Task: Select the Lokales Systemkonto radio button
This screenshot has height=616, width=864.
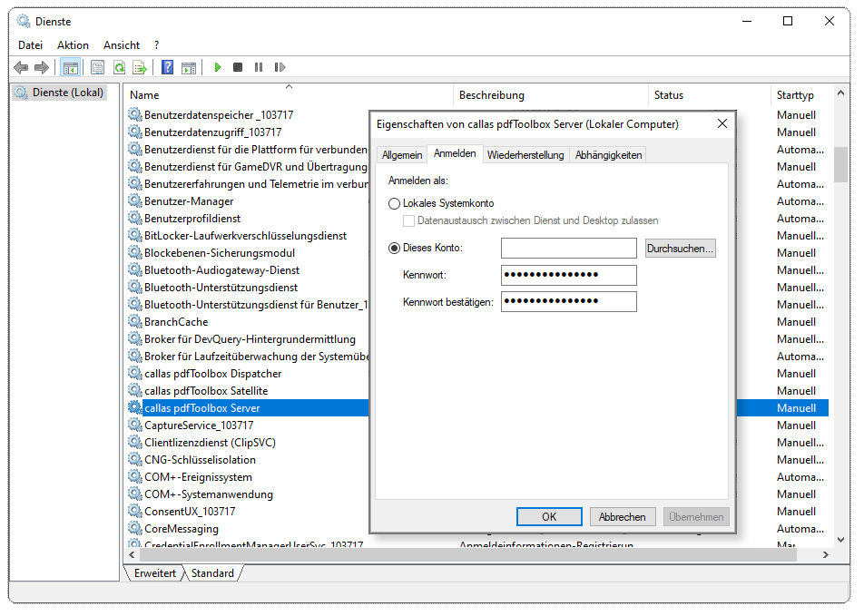Action: (394, 203)
